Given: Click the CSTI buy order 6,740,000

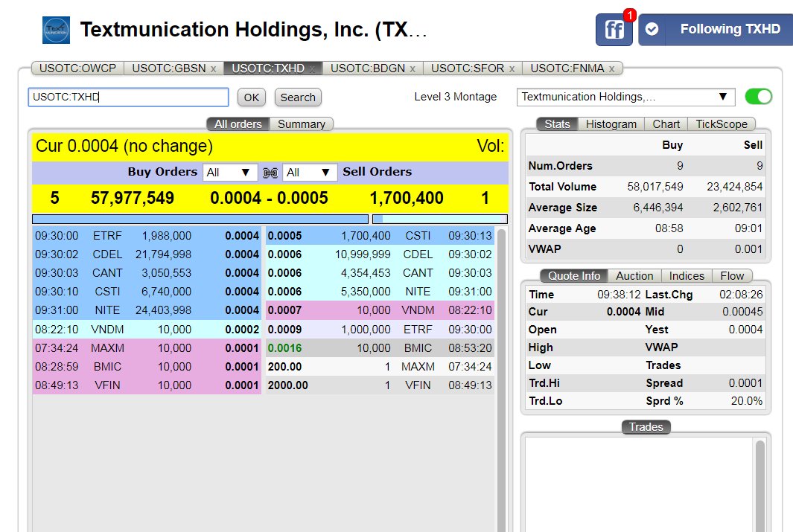Looking at the screenshot, I should click(147, 292).
